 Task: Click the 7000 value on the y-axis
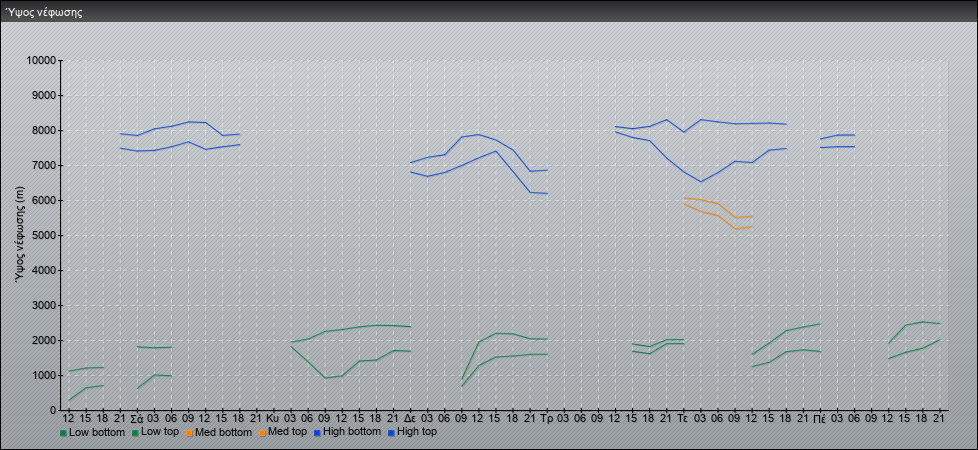44,165
